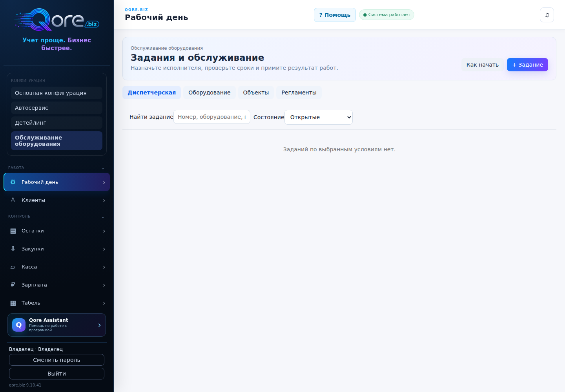Image resolution: width=565 pixels, height=392 pixels.
Task: Click the Табель grid icon
Action: pyautogui.click(x=13, y=303)
